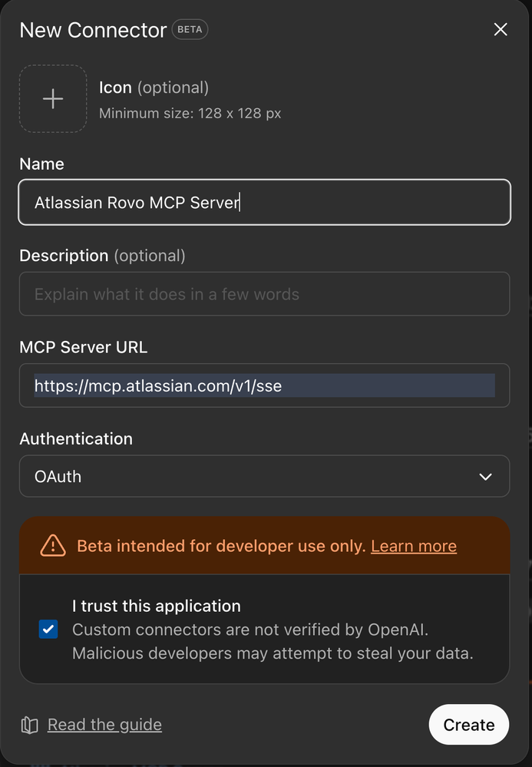Click the "Icon (optional)" label text
Viewport: 532px width, 767px height.
[154, 88]
